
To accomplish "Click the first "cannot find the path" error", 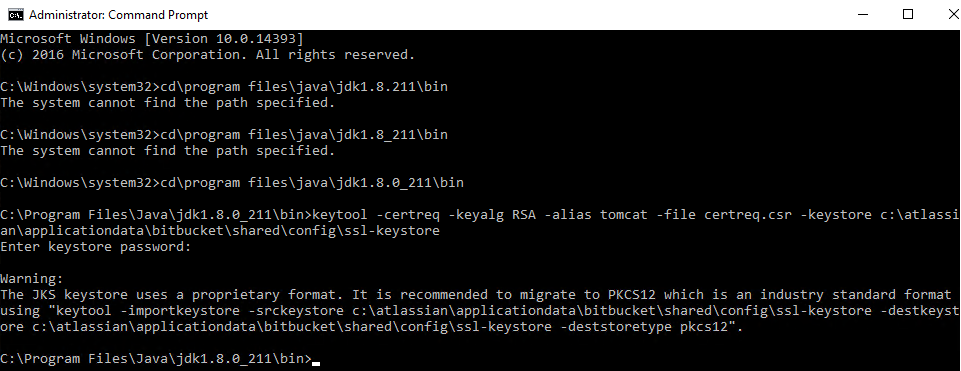I will 168,102.
